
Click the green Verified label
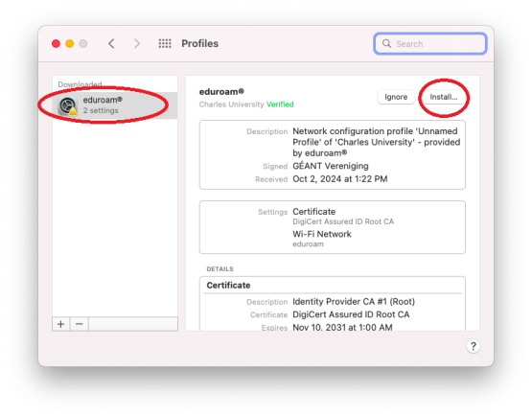280,104
